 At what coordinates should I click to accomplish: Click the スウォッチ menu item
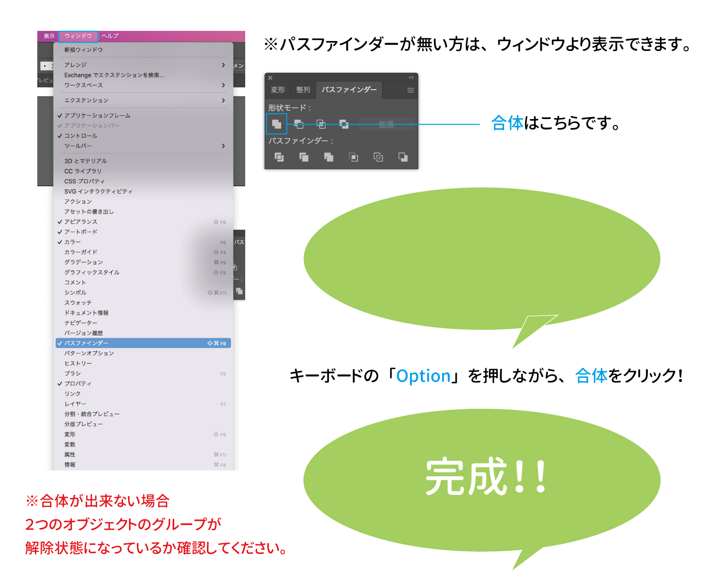pyautogui.click(x=143, y=303)
